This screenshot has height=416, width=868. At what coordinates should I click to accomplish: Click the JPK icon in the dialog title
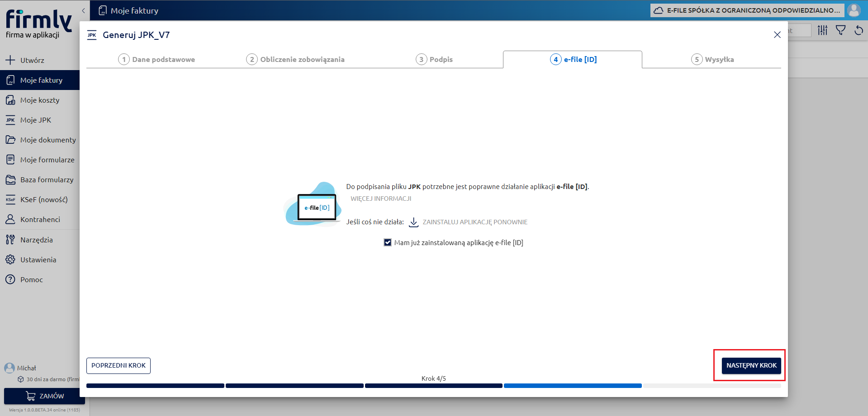pos(92,35)
